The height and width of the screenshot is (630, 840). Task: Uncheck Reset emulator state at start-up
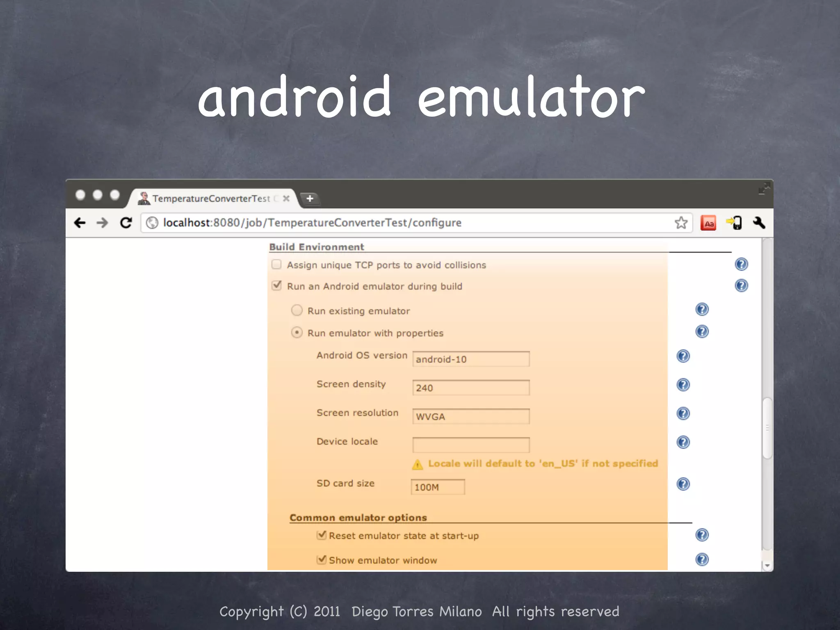click(322, 535)
